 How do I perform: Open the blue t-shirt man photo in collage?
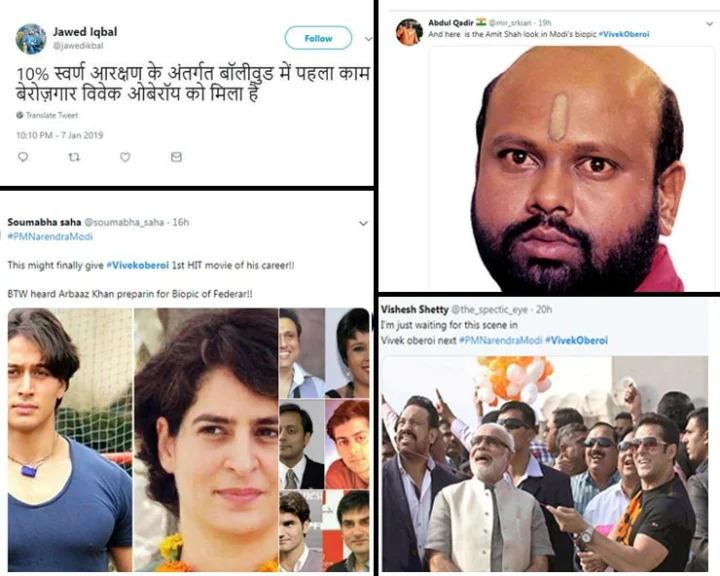click(x=70, y=440)
